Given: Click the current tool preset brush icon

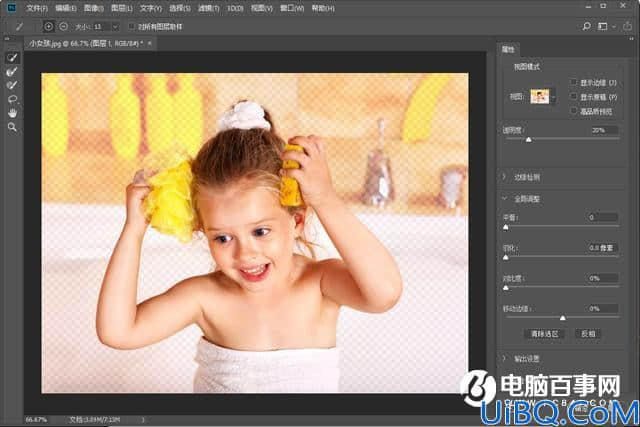Looking at the screenshot, I should point(19,27).
